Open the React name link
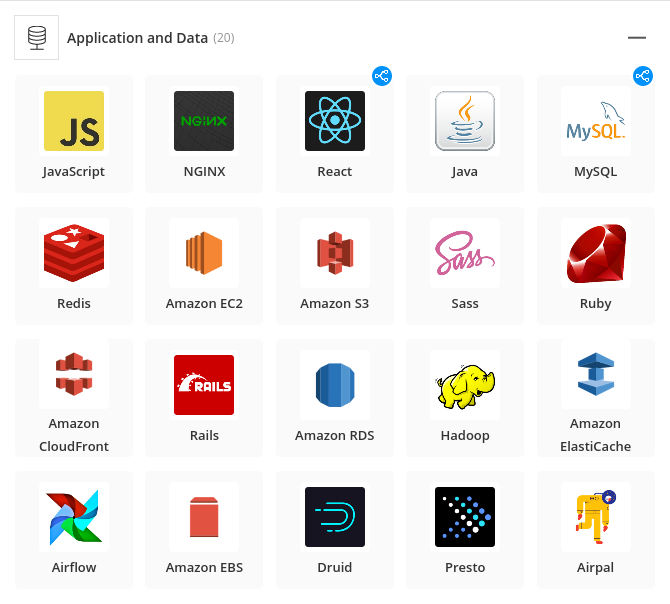 tap(335, 172)
